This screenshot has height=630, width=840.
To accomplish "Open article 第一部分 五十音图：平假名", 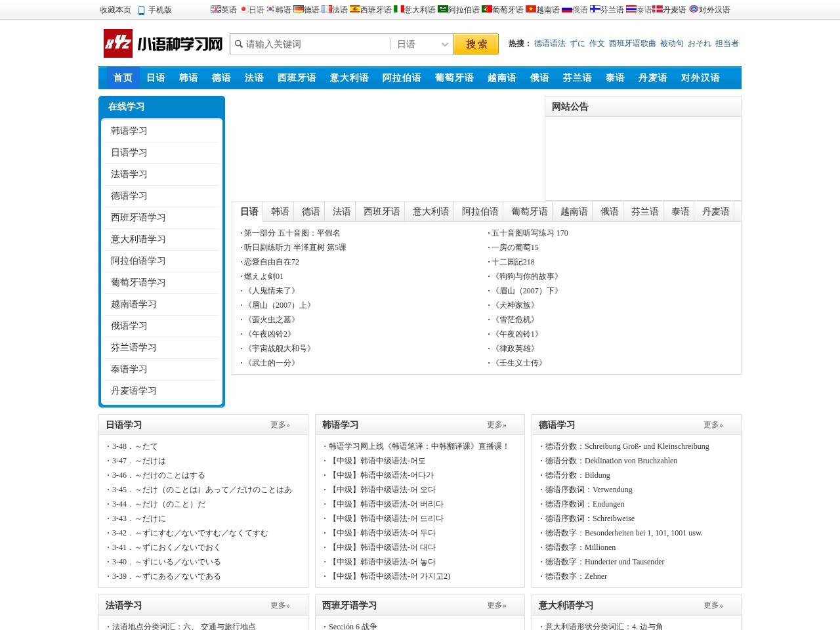I will click(292, 233).
